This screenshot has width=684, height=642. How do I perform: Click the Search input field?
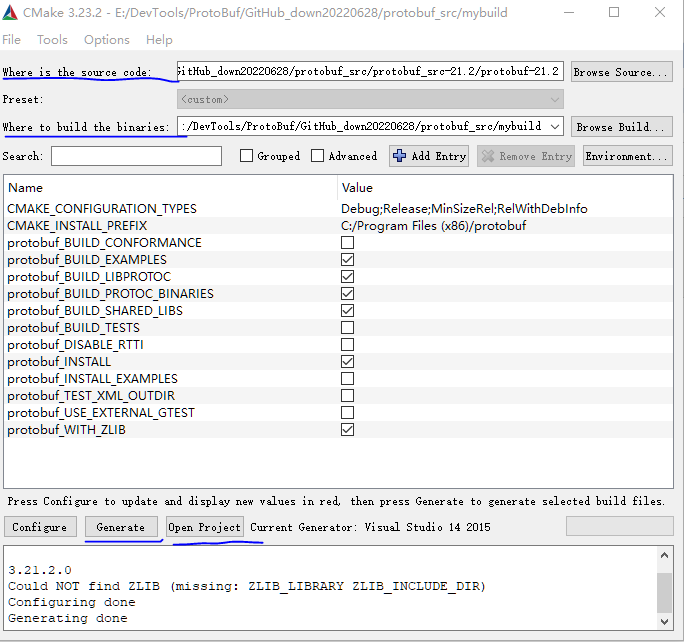pos(136,156)
